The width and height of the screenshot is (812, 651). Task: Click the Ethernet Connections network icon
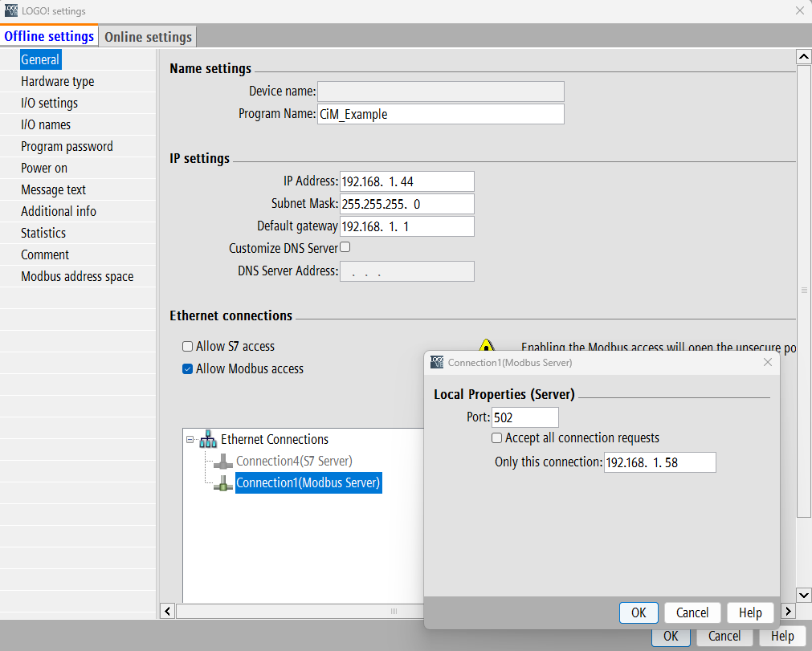pos(208,439)
